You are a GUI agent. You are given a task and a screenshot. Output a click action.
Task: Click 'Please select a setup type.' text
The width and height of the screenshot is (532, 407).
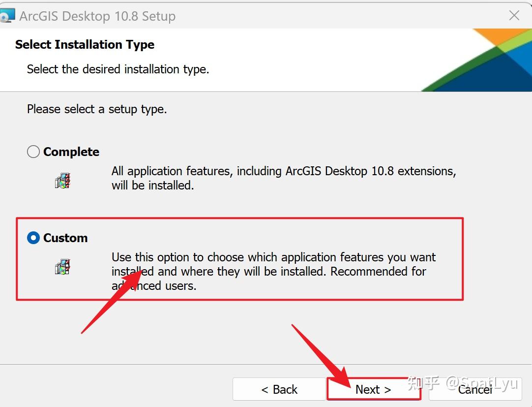click(x=97, y=109)
